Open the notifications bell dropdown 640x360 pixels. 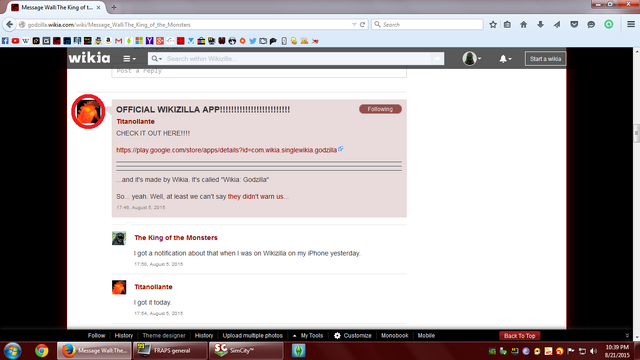[x=505, y=59]
